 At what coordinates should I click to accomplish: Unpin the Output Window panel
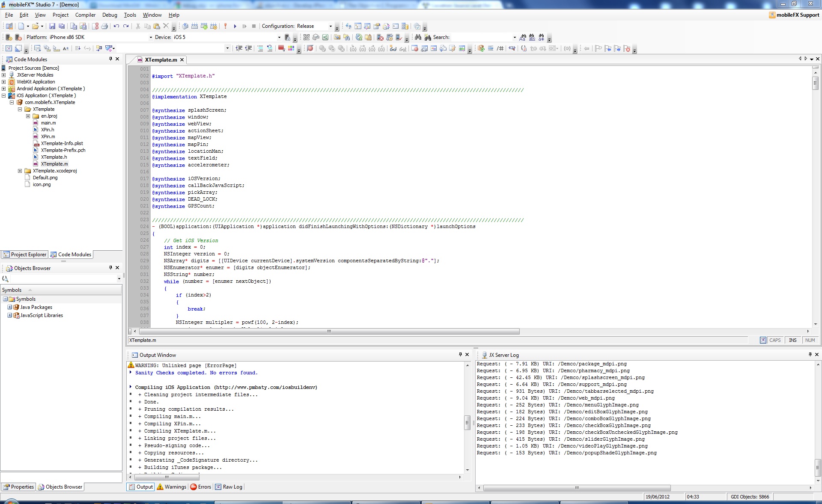click(x=460, y=355)
